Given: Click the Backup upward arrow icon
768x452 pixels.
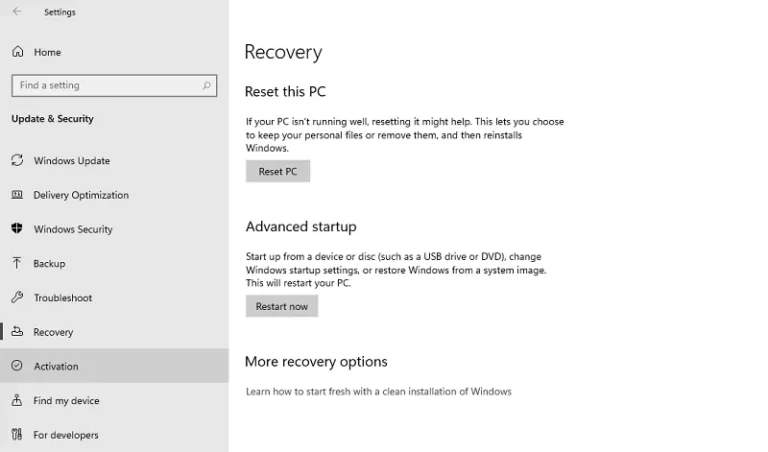Looking at the screenshot, I should (x=17, y=263).
